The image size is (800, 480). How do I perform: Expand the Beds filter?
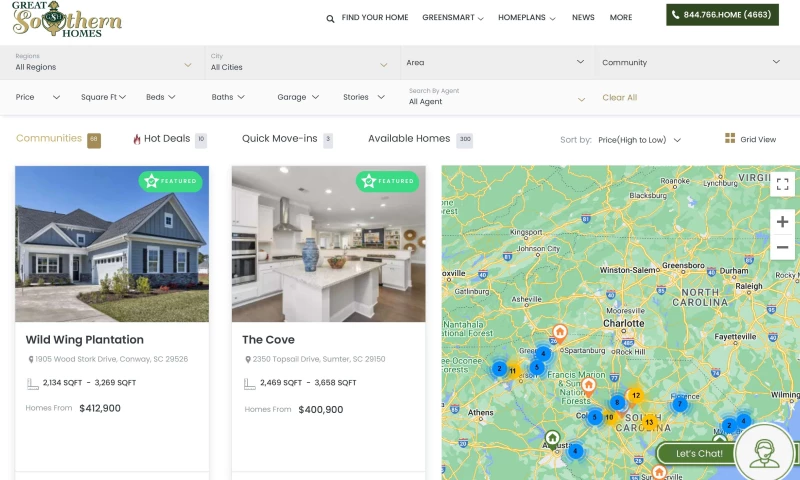coord(161,97)
